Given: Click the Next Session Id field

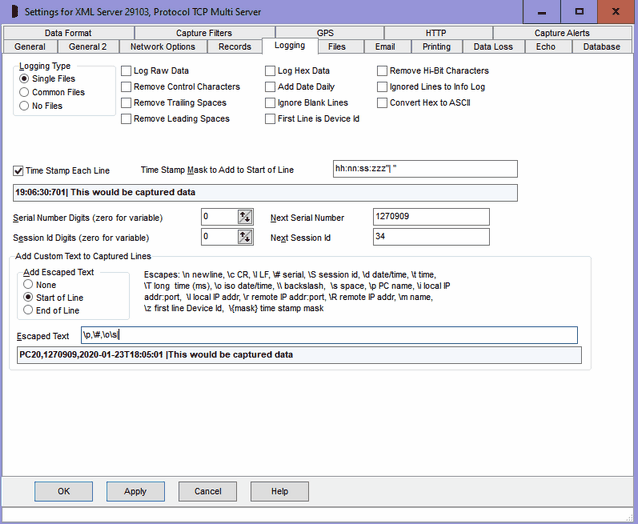Looking at the screenshot, I should pos(431,237).
